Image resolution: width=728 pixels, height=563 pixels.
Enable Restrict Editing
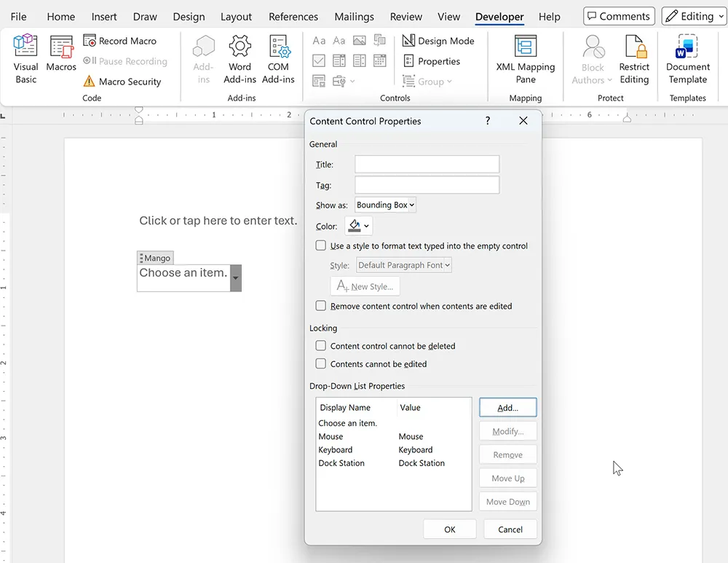tap(634, 58)
